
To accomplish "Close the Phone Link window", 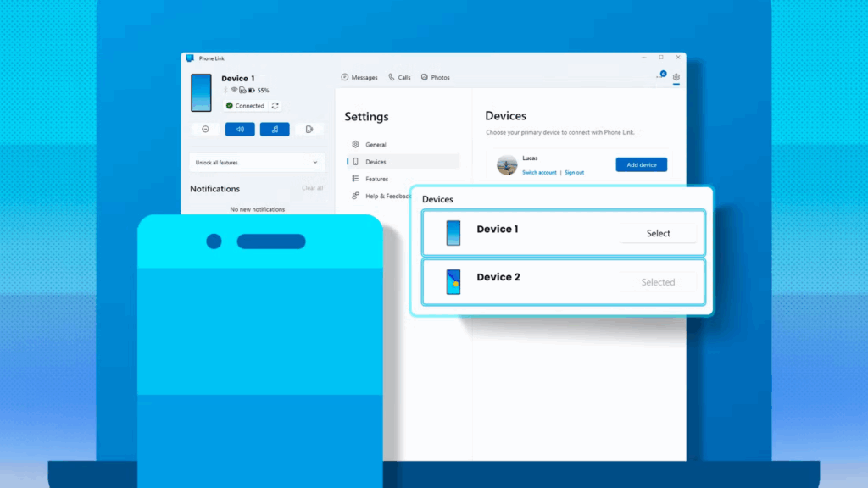I will (x=678, y=58).
